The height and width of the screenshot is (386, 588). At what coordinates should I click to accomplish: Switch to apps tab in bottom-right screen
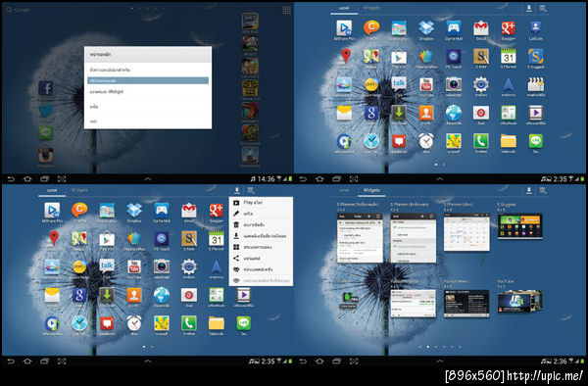(x=344, y=190)
